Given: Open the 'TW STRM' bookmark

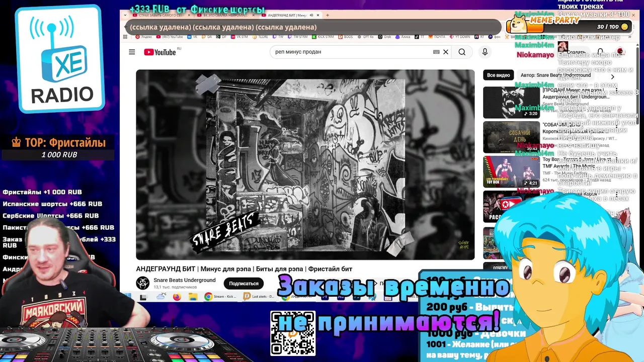Looking at the screenshot, I should tap(297, 36).
